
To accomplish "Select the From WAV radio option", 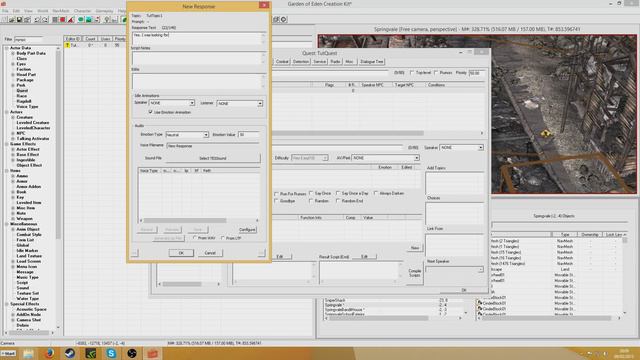I will click(x=195, y=238).
